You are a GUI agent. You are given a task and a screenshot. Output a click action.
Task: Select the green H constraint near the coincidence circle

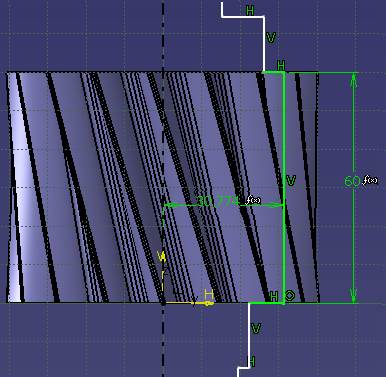tap(274, 296)
